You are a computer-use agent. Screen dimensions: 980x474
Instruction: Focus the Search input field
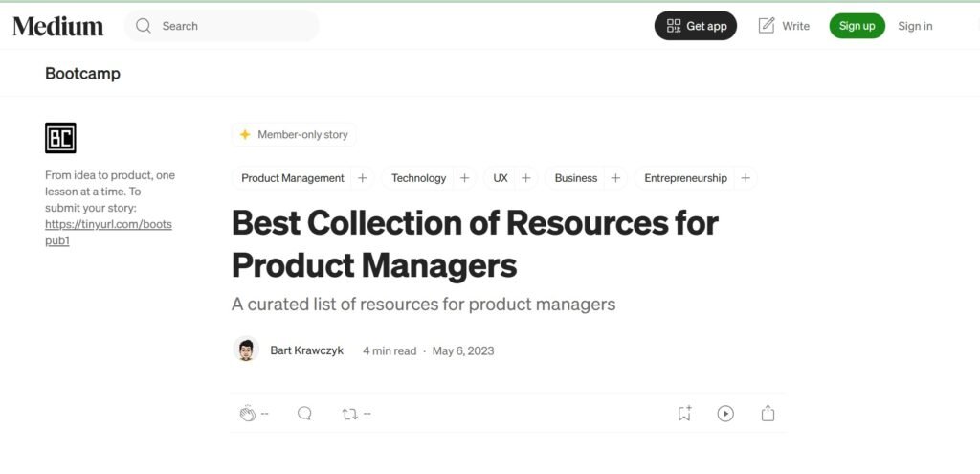tap(221, 26)
